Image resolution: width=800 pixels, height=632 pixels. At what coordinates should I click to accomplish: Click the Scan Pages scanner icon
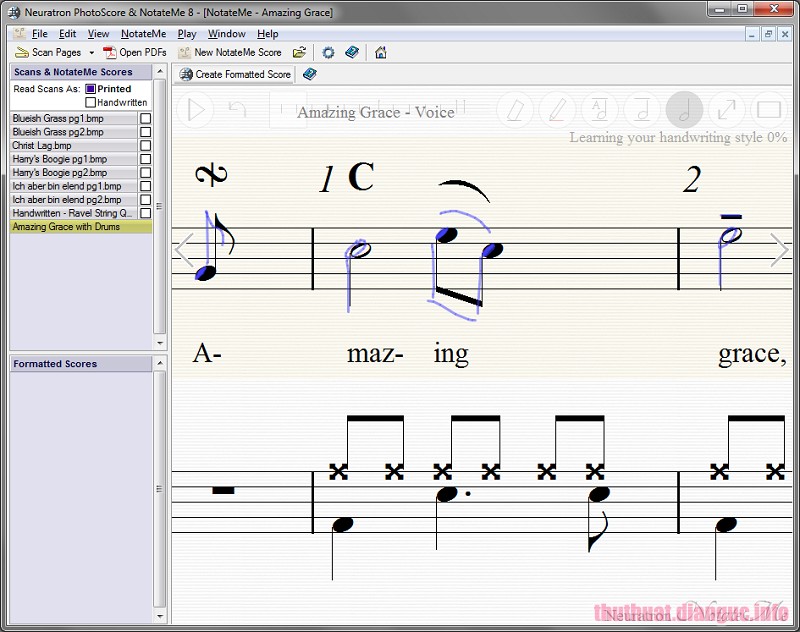coord(21,52)
